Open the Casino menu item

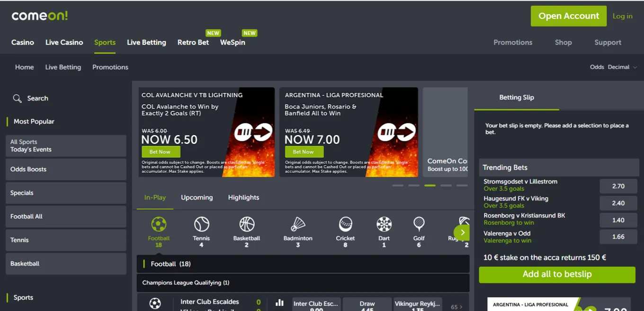pyautogui.click(x=23, y=42)
